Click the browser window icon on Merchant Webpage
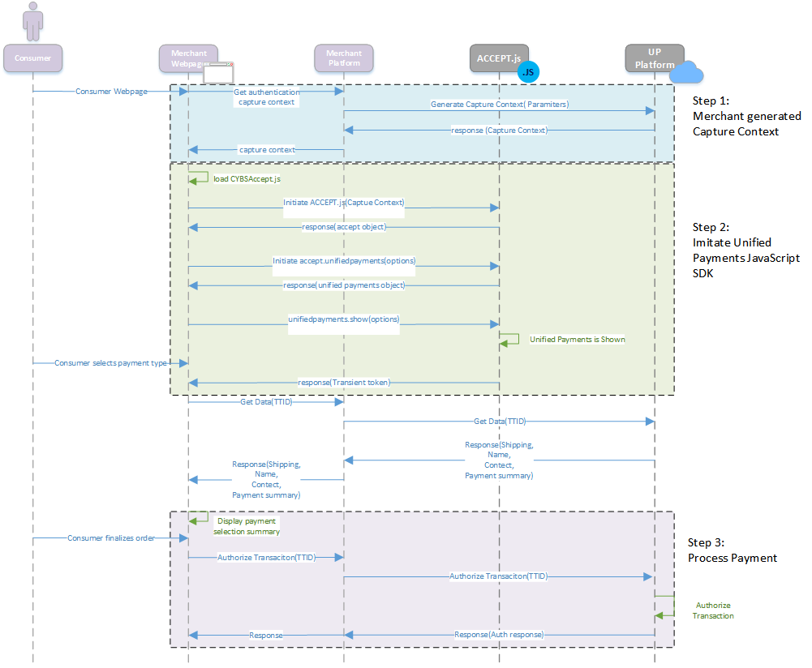The width and height of the screenshot is (812, 668). pos(218,73)
